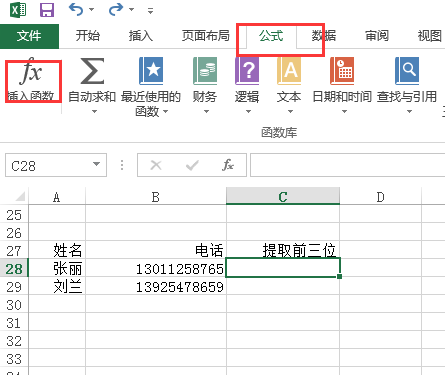Expand the 逻辑 dropdown arrow

248,111
